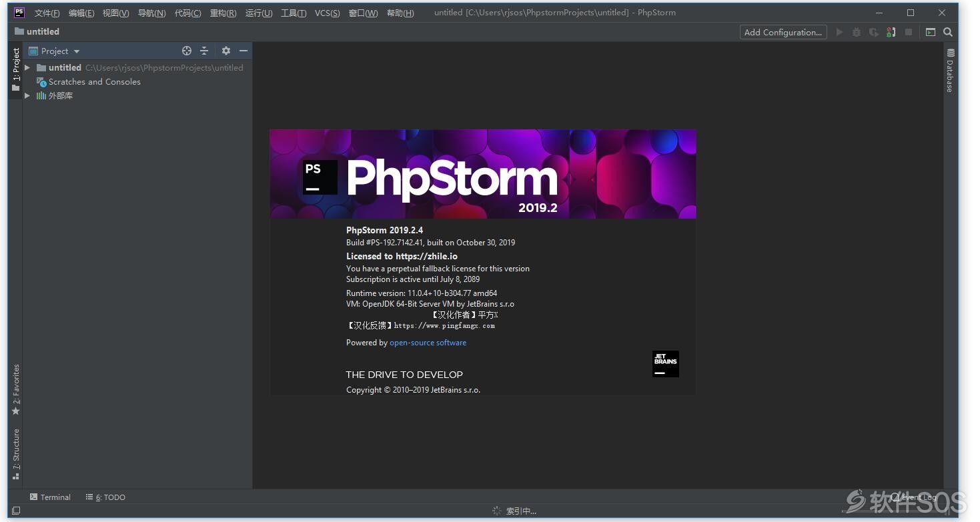Click the Debug bug icon in toolbar
Image resolution: width=980 pixels, height=522 pixels.
tap(857, 32)
